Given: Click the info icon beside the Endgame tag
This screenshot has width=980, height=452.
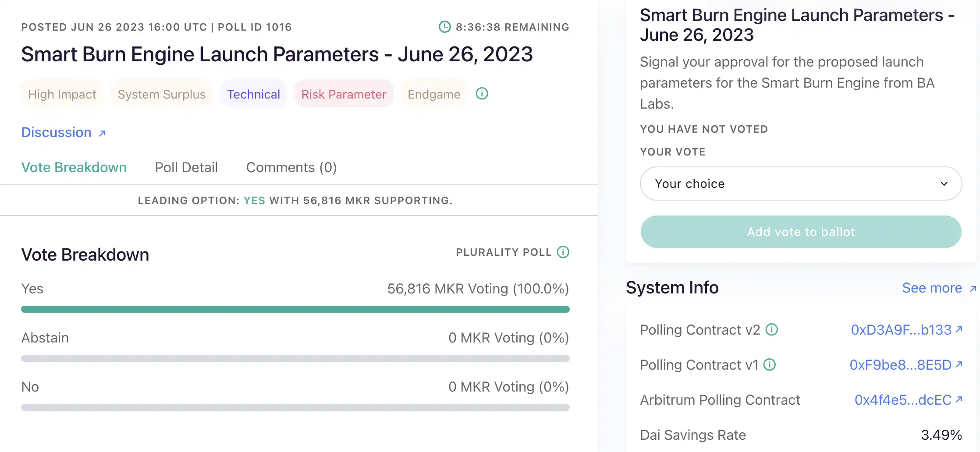Looking at the screenshot, I should (x=482, y=94).
